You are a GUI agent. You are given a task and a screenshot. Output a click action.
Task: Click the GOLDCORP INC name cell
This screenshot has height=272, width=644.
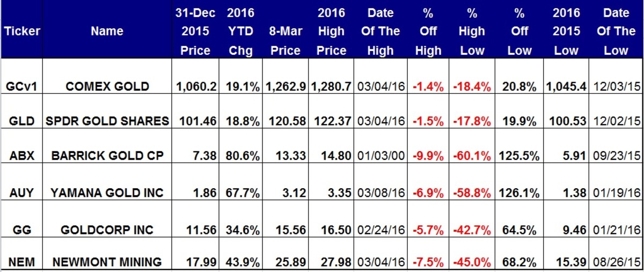coord(107,230)
